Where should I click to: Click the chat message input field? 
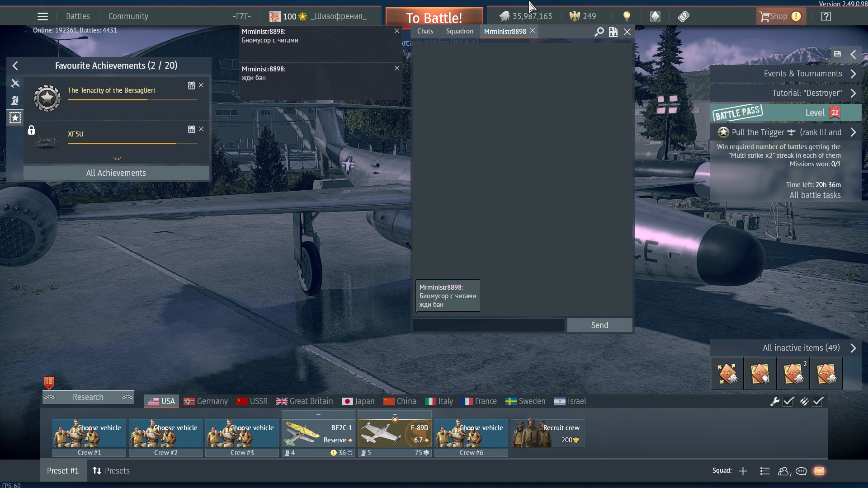tap(488, 325)
